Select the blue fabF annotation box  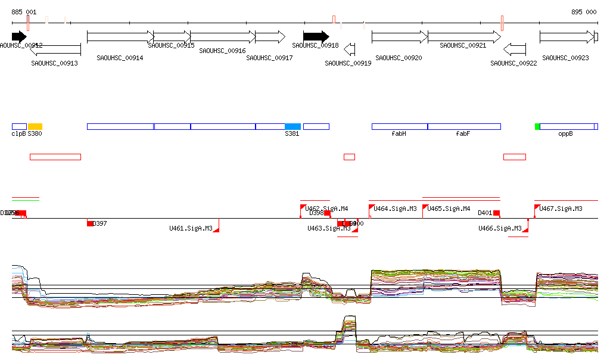[x=464, y=126]
